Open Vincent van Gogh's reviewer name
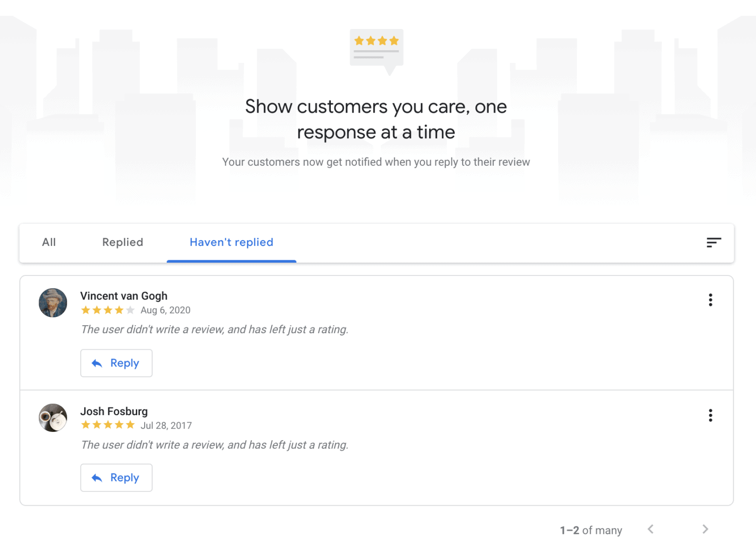This screenshot has height=550, width=756. 124,296
